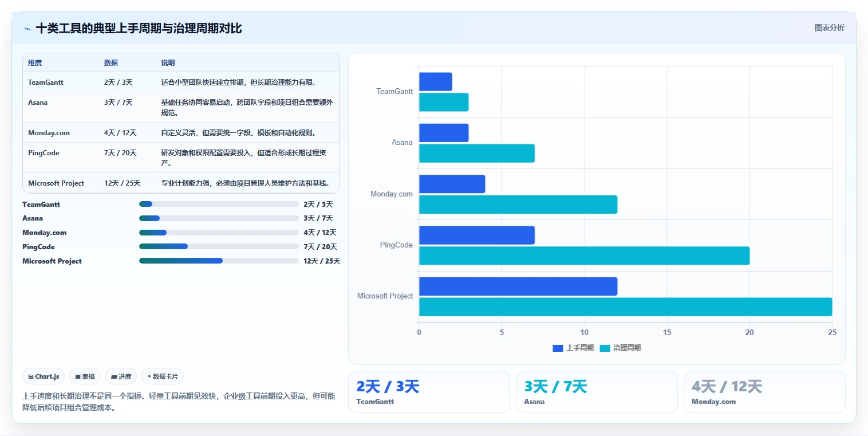Image resolution: width=868 pixels, height=436 pixels.
Task: Click PingCode's cyan 治理周期 chart bar
Action: [585, 256]
